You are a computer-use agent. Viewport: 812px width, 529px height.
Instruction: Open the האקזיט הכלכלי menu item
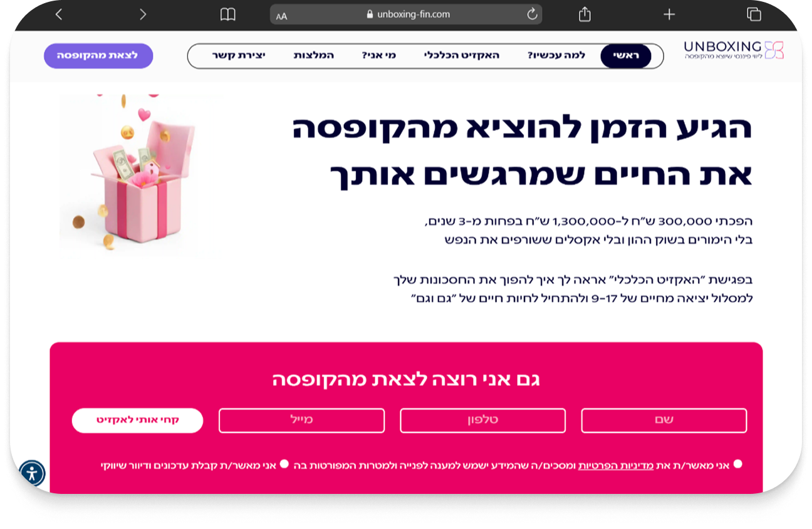point(462,56)
